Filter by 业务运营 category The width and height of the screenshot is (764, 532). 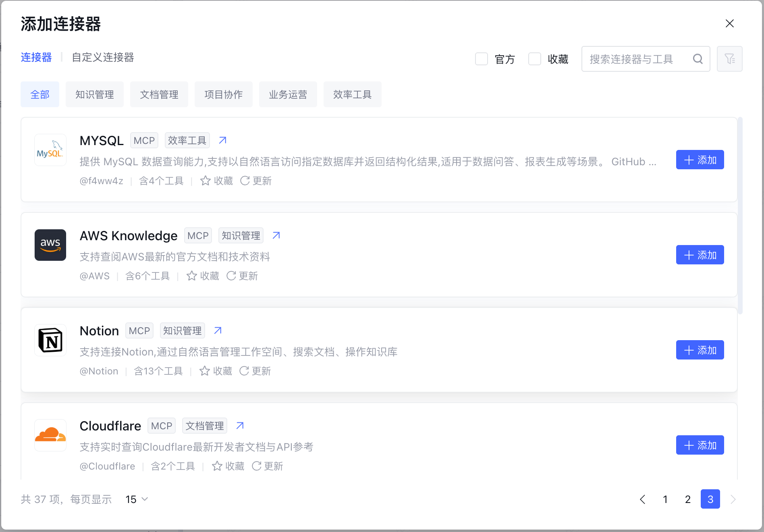pos(288,94)
